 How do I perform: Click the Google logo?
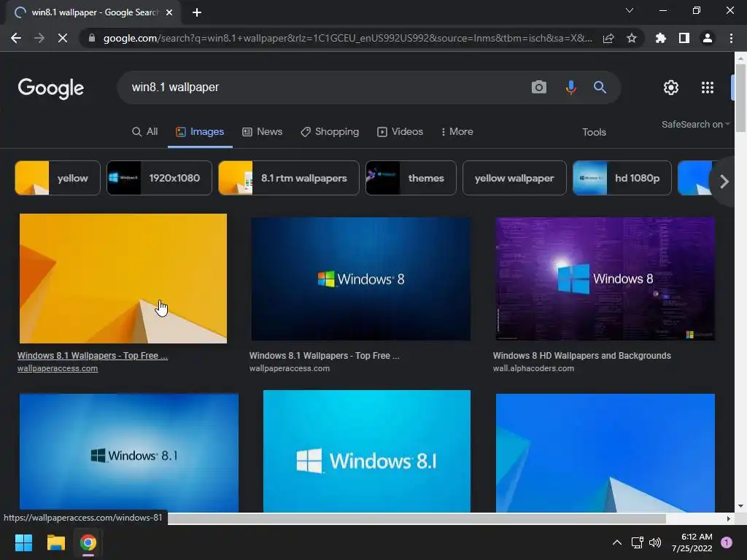pyautogui.click(x=51, y=88)
